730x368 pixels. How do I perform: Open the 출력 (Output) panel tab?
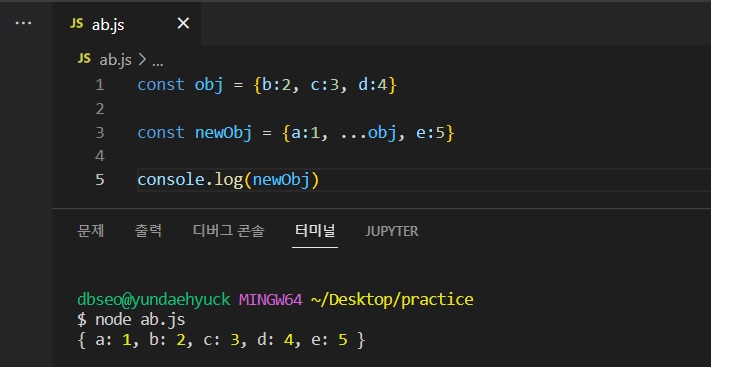click(148, 231)
